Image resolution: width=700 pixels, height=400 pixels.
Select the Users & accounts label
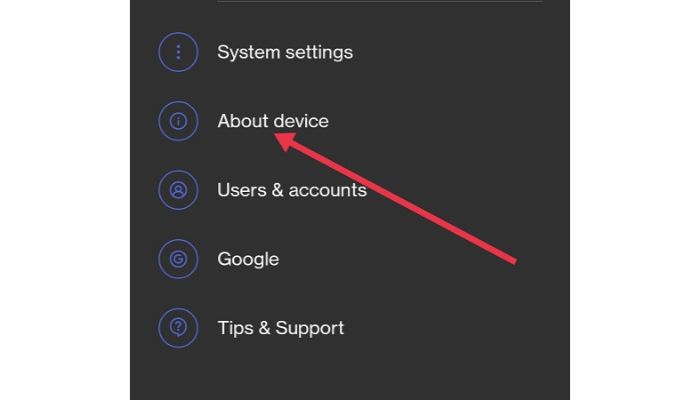(292, 190)
